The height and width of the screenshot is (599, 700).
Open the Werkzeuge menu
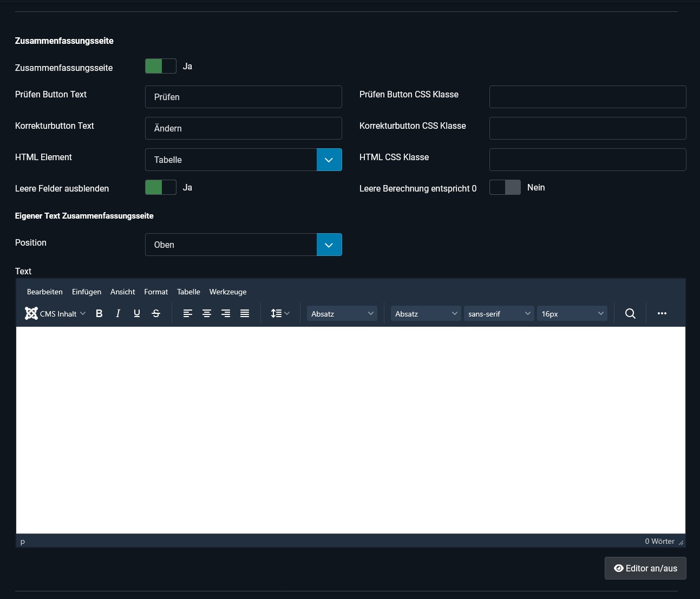[x=228, y=292]
